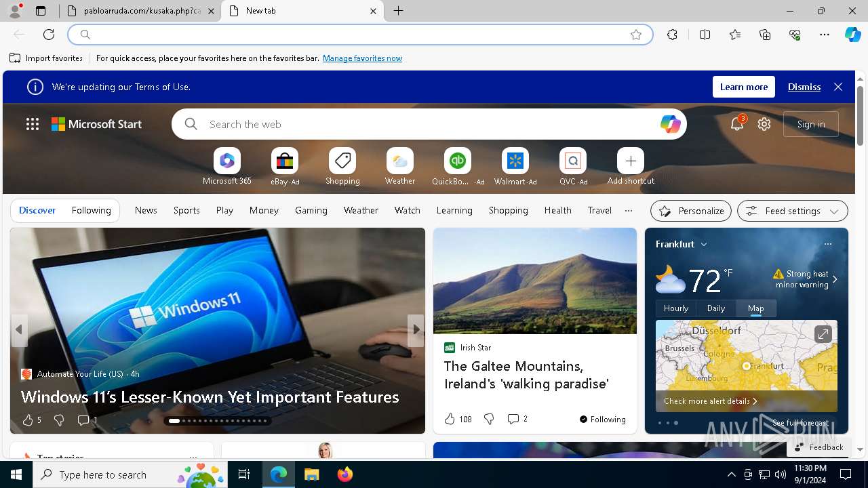This screenshot has width=868, height=488.
Task: Open Edge Extensions menu
Action: pos(672,35)
